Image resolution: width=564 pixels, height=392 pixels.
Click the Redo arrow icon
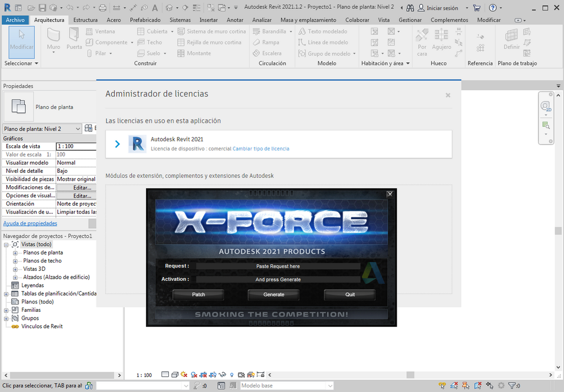[x=86, y=7]
